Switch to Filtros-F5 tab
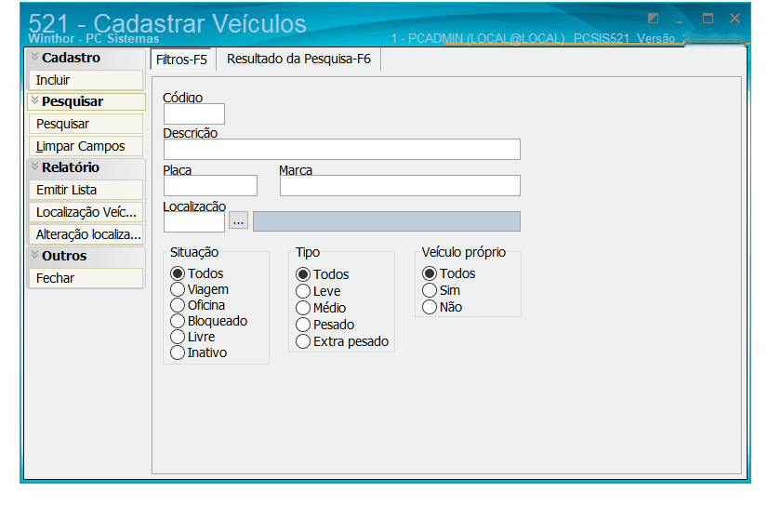Viewport: 781px width, 532px height. coord(181,60)
